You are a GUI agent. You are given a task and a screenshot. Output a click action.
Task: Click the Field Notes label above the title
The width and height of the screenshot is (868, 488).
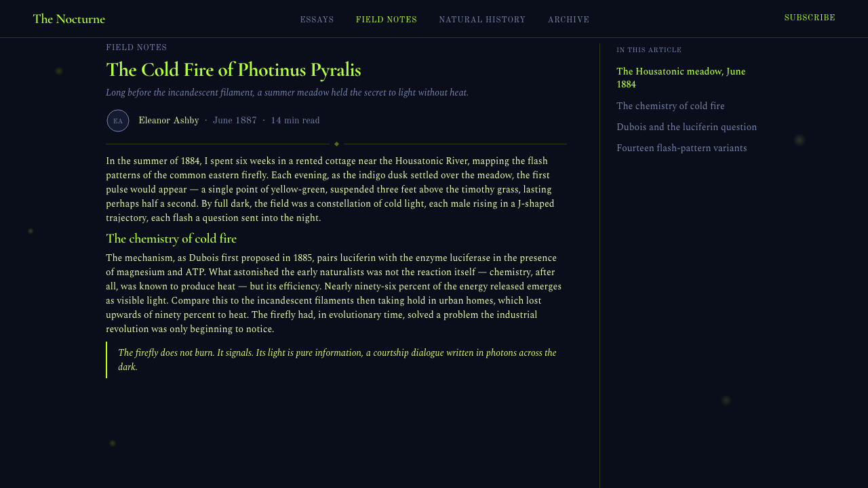(x=136, y=47)
